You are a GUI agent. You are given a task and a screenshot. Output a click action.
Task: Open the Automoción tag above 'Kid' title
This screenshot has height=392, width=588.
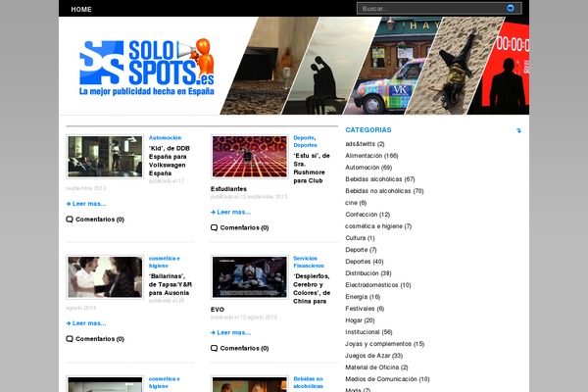[x=165, y=137]
